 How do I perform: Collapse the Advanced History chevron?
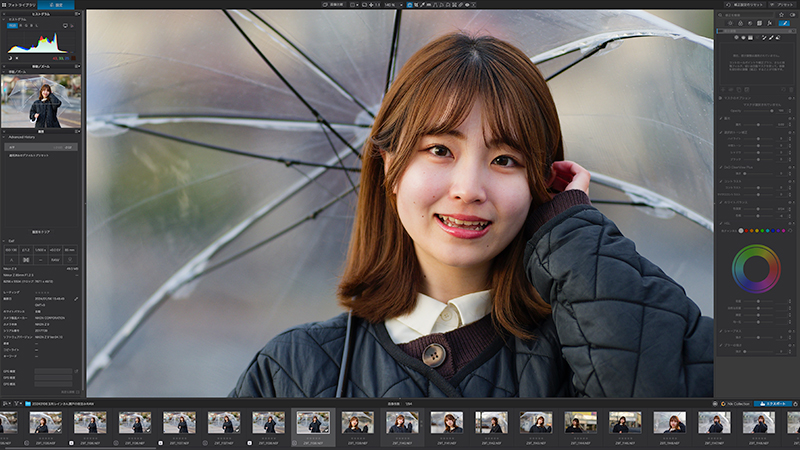pos(4,137)
